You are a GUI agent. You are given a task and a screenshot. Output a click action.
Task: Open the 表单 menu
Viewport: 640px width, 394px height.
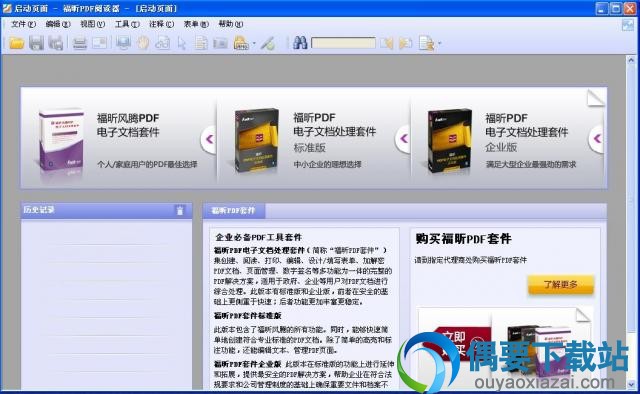tap(196, 24)
